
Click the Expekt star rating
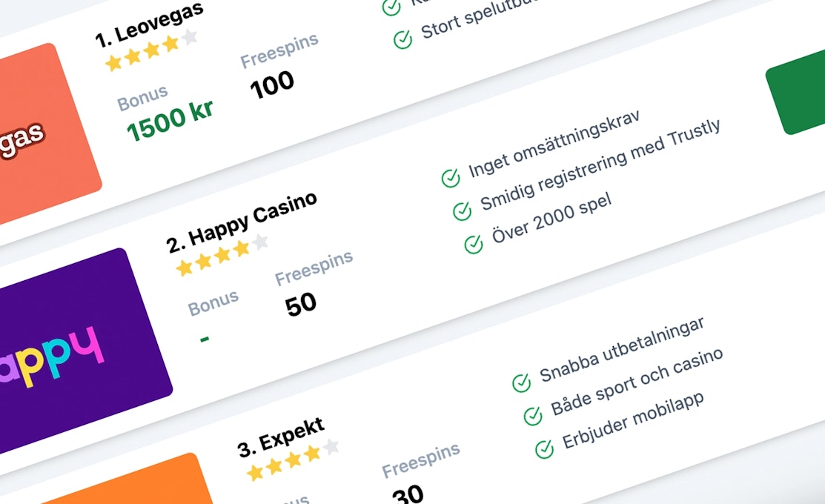tap(294, 460)
